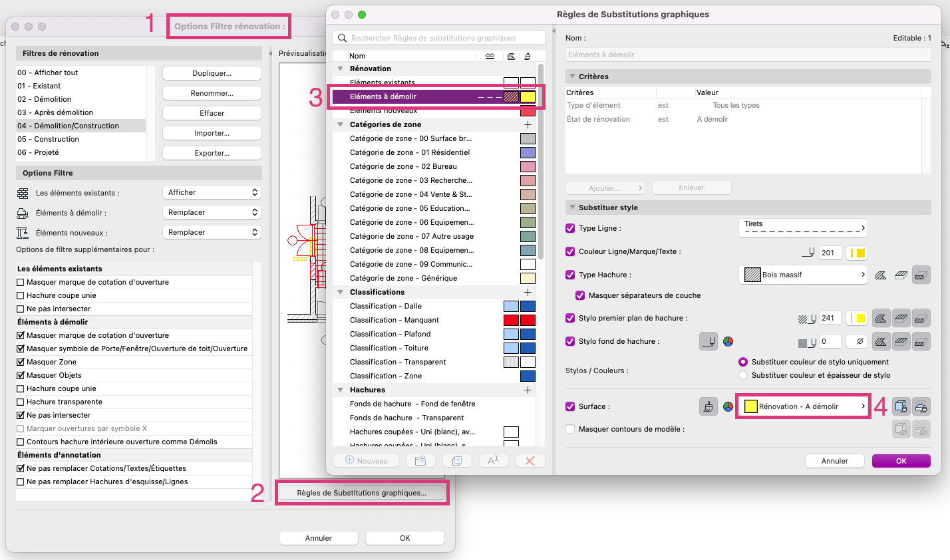Click yellow pen color swatch next to 241
Screen dimensions: 950x560
point(857,318)
